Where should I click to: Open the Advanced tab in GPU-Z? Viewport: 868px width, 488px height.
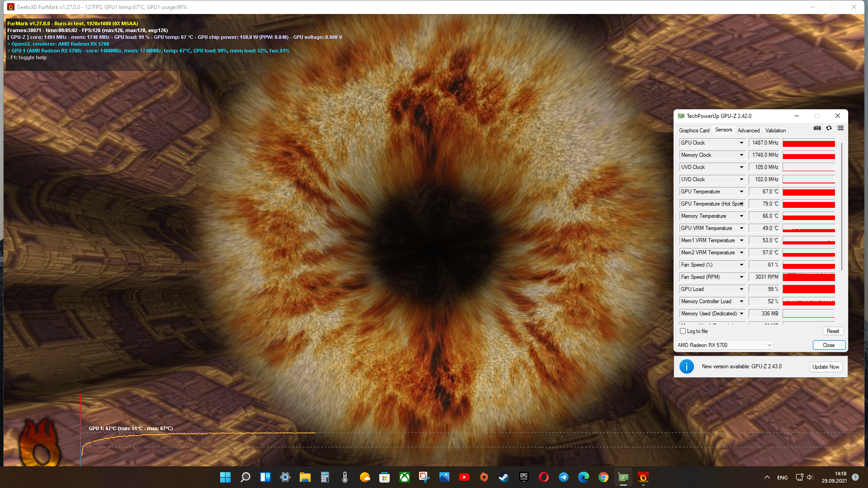pos(748,131)
